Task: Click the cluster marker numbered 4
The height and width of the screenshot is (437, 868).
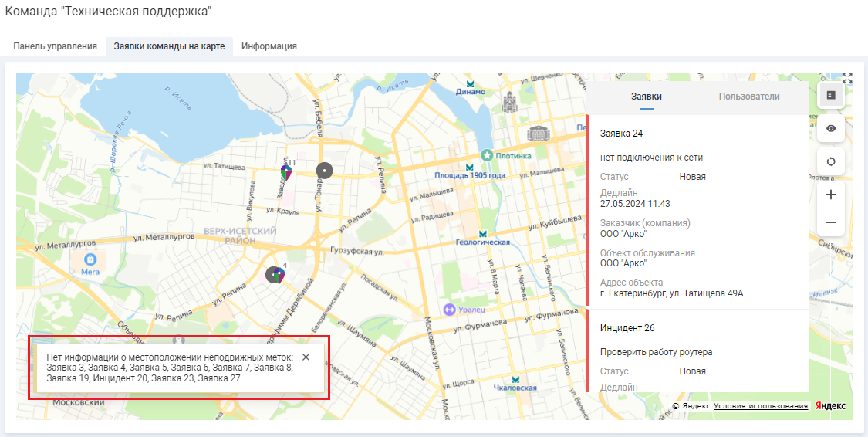Action: pos(274,274)
